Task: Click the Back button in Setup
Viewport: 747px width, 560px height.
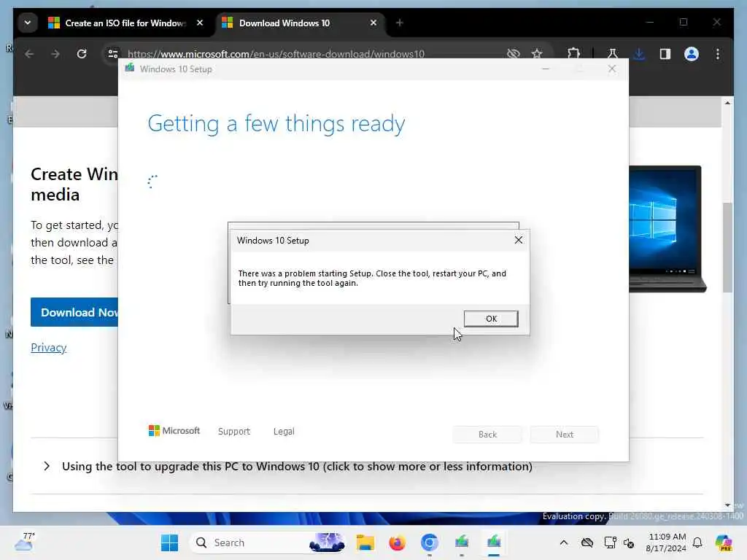Action: [487, 435]
